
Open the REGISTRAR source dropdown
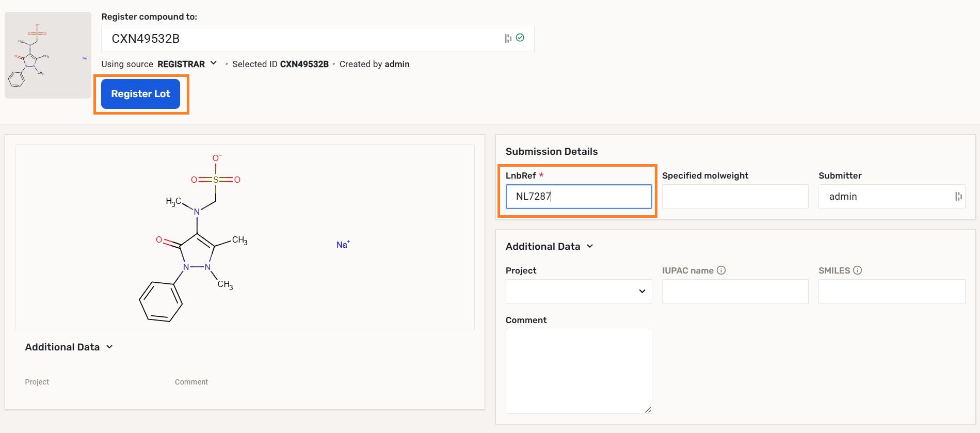pyautogui.click(x=186, y=64)
